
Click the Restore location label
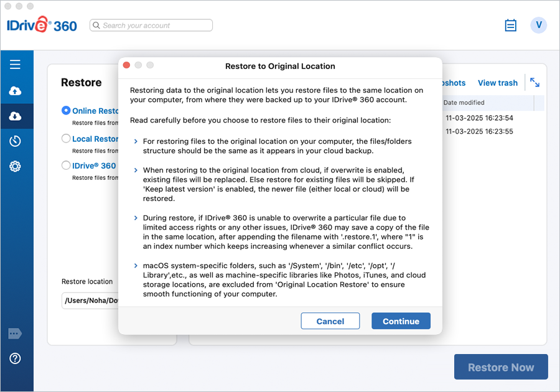86,281
